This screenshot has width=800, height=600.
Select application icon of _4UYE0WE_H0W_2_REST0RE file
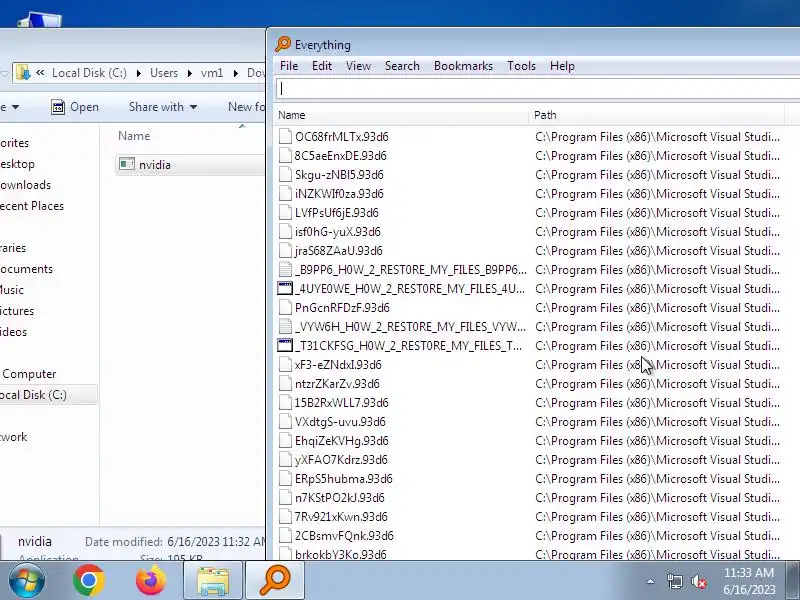285,289
